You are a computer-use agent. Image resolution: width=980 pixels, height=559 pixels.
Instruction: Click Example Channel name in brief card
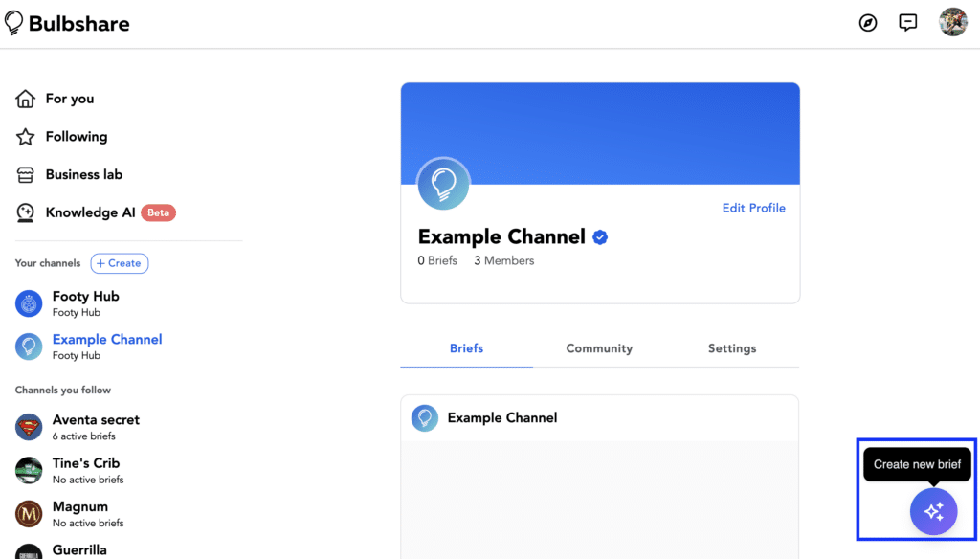501,417
